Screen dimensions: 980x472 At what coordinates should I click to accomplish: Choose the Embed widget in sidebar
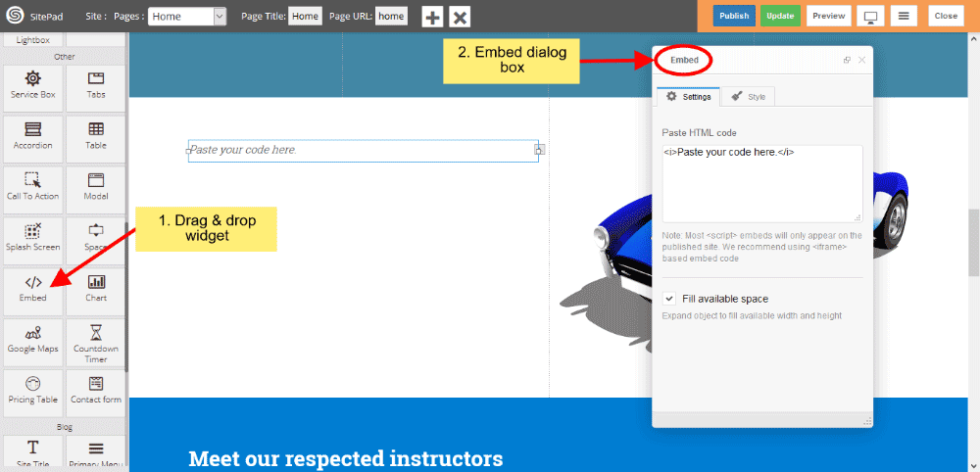tap(32, 289)
